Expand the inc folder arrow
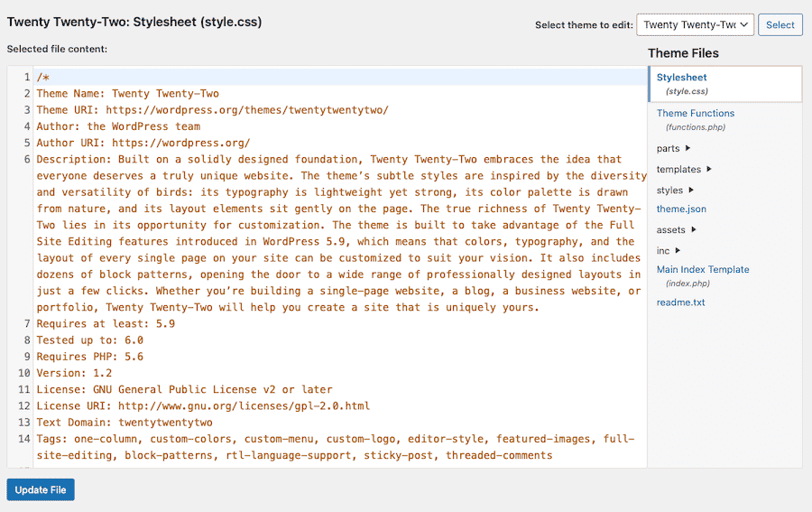This screenshot has width=812, height=512. (678, 251)
